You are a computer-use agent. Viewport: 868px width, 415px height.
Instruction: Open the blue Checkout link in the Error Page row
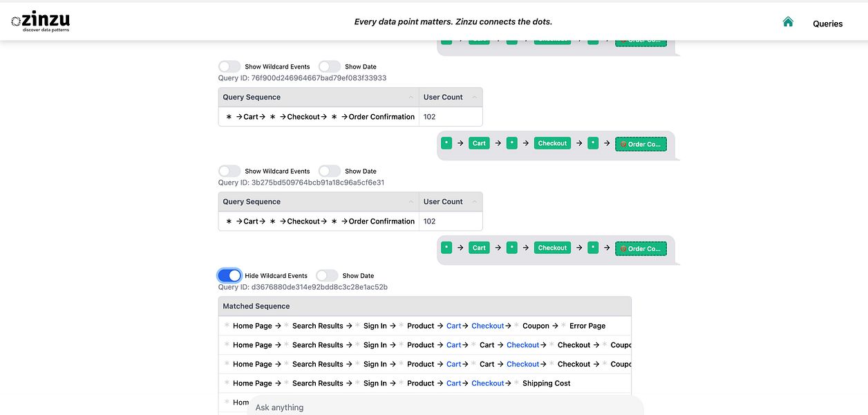[x=488, y=326]
